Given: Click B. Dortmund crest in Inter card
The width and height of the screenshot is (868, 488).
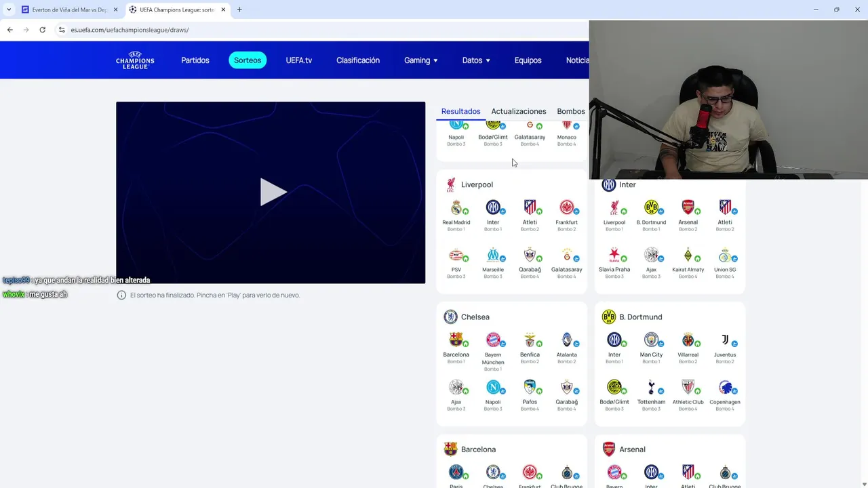Looking at the screenshot, I should coord(651,207).
